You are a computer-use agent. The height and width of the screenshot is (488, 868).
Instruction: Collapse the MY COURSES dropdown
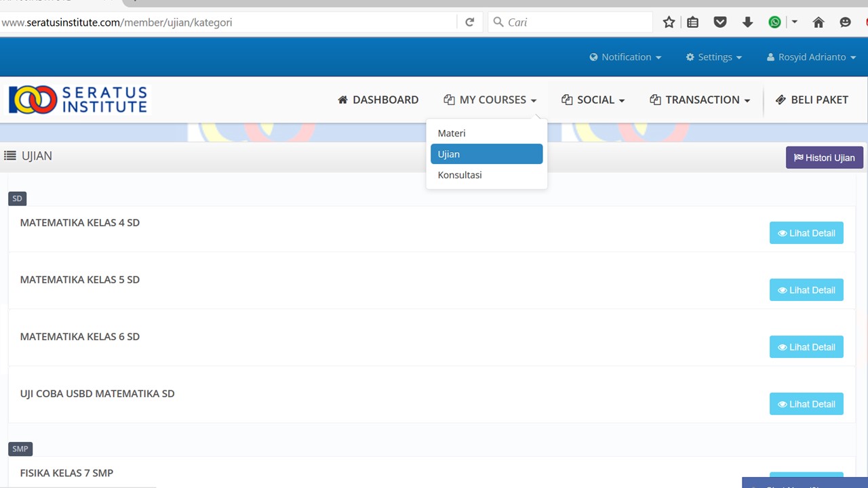(x=490, y=100)
